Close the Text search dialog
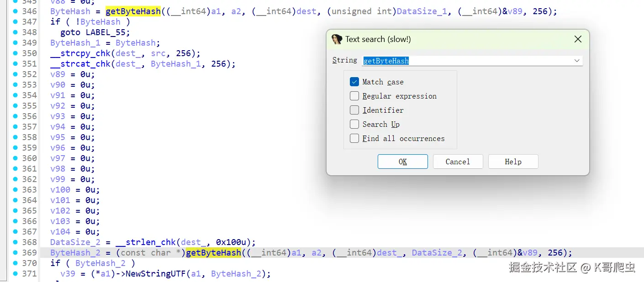 click(x=578, y=39)
